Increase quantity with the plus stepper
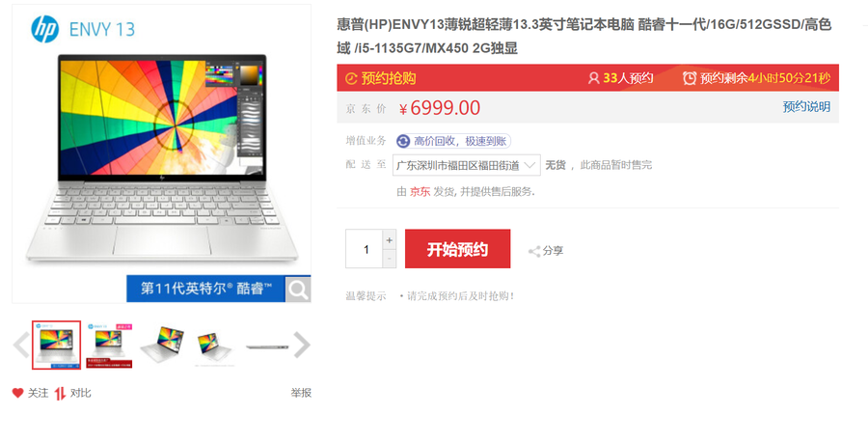Viewport: 868px width, 443px height. pyautogui.click(x=390, y=239)
